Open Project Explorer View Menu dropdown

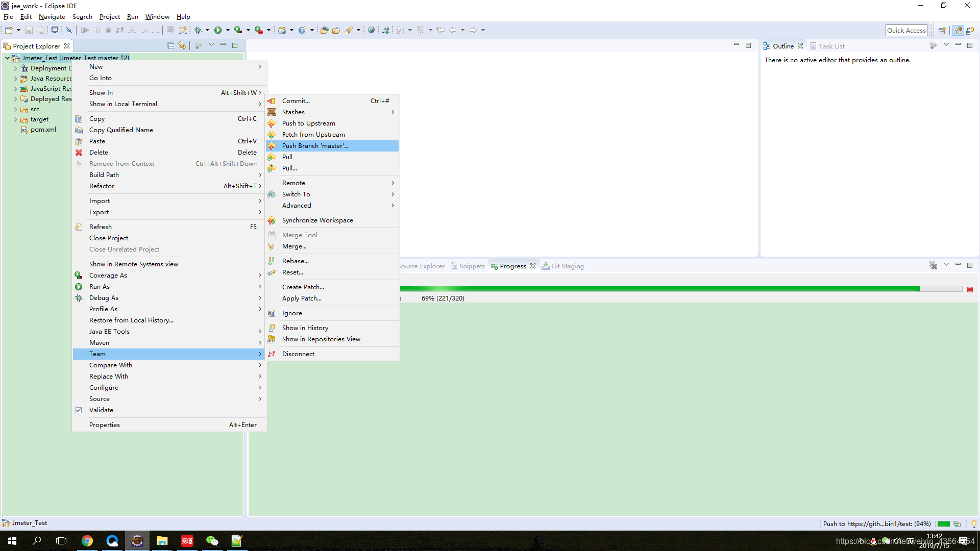click(x=211, y=45)
